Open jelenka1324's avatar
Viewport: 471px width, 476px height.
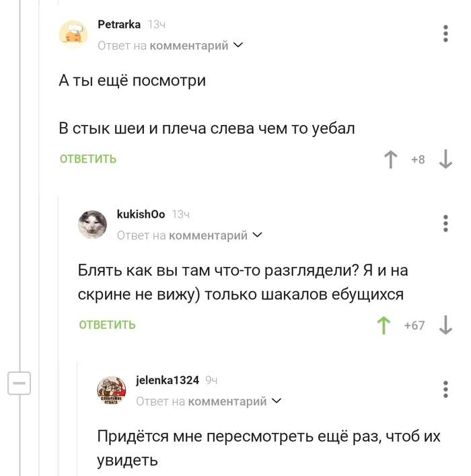point(112,390)
